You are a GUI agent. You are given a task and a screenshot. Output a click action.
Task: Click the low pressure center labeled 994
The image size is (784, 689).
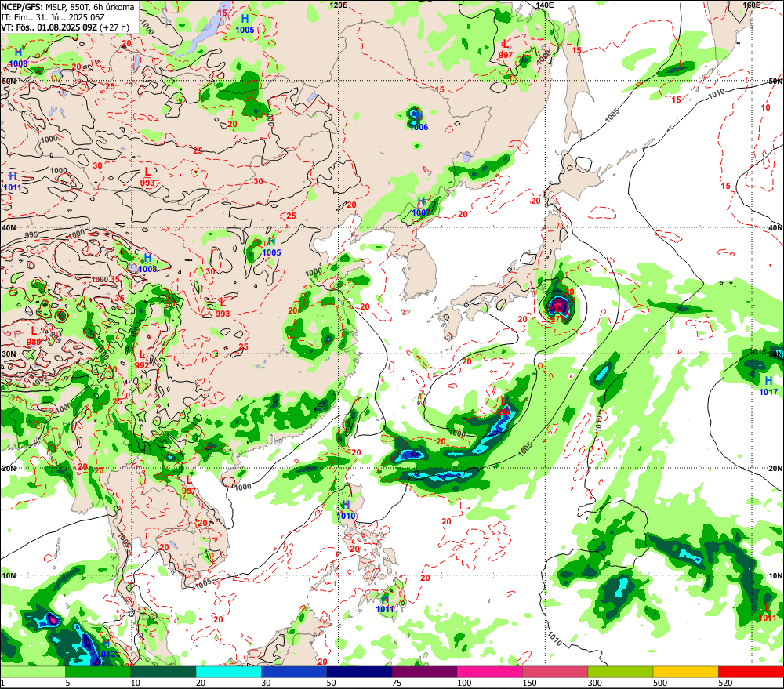503,407
